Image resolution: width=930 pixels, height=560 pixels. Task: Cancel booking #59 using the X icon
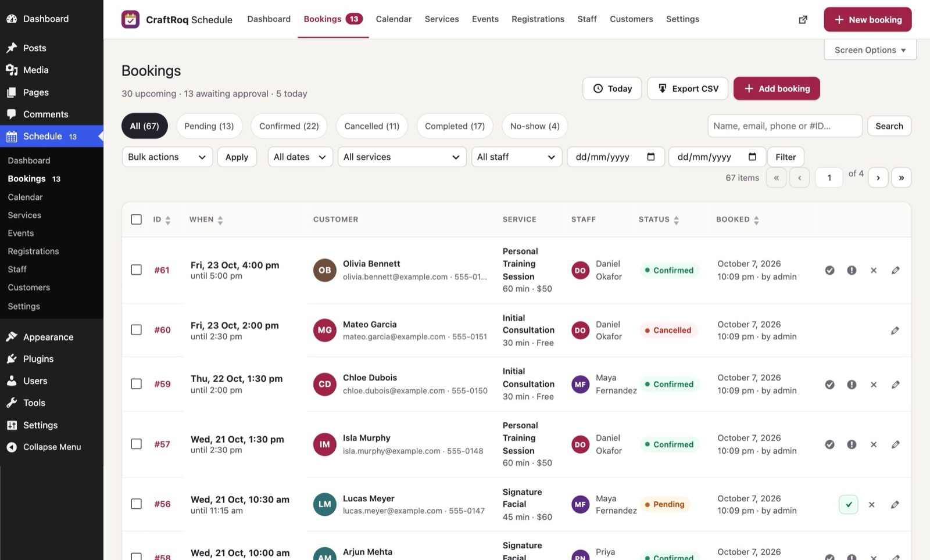pyautogui.click(x=874, y=385)
